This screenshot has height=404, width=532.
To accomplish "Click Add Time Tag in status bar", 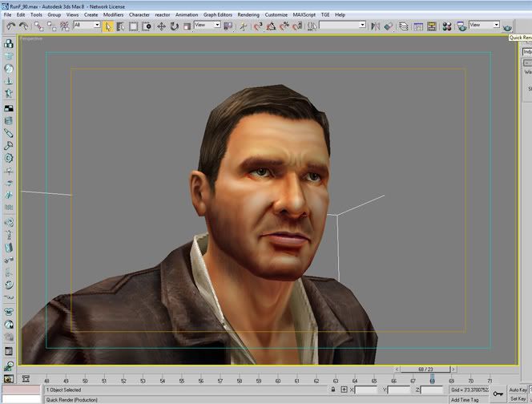I will pos(466,398).
